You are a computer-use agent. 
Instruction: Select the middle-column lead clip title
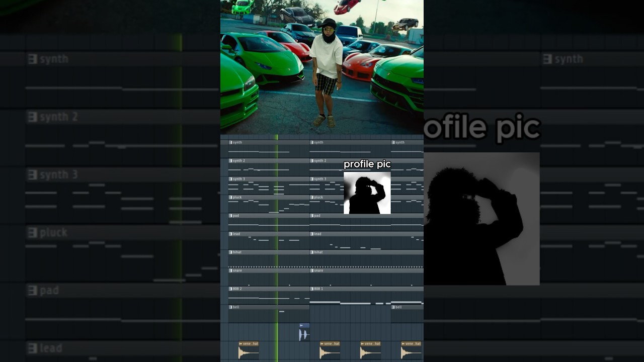pos(318,234)
